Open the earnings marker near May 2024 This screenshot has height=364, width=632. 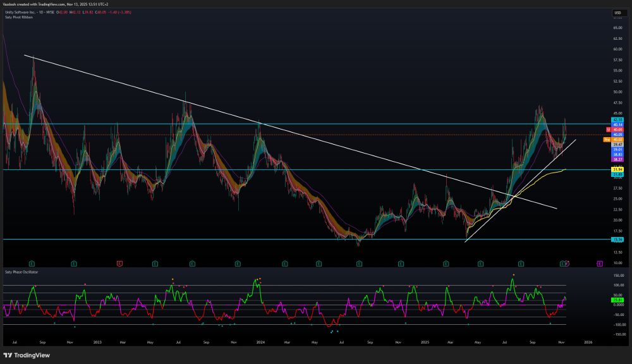tap(319, 264)
